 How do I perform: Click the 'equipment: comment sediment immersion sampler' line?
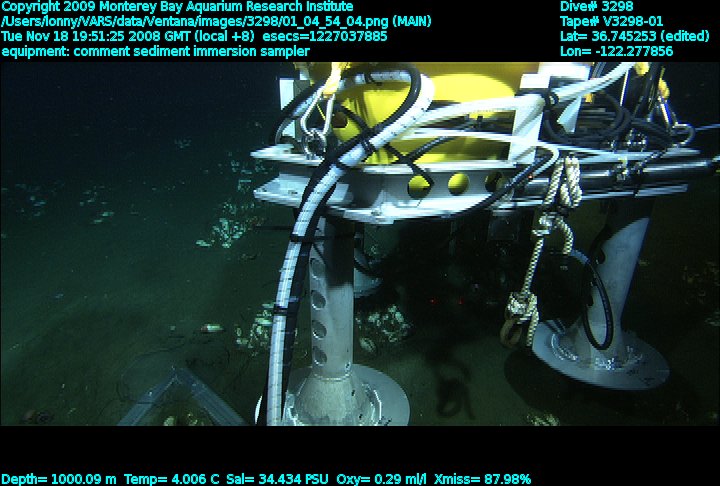point(156,51)
